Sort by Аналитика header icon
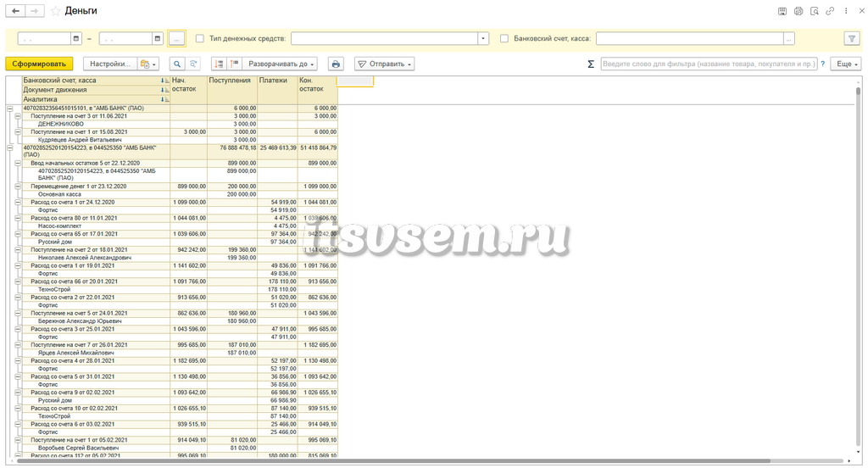 (165, 99)
